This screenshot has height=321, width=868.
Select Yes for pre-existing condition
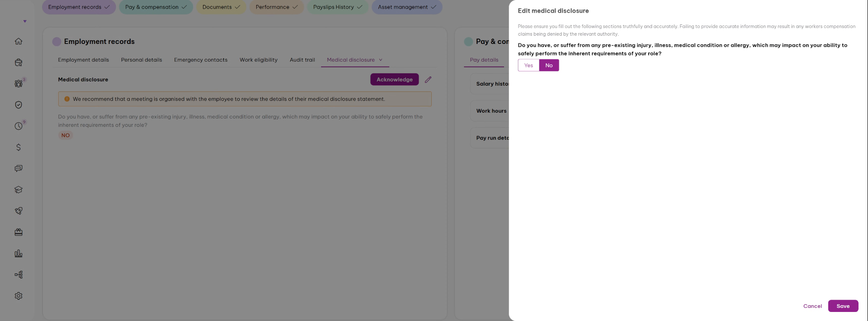pyautogui.click(x=528, y=65)
